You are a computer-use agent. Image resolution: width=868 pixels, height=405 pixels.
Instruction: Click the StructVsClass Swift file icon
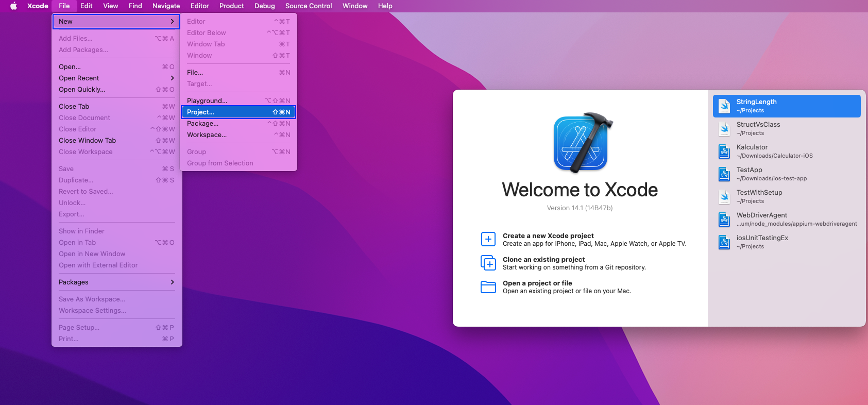(724, 129)
